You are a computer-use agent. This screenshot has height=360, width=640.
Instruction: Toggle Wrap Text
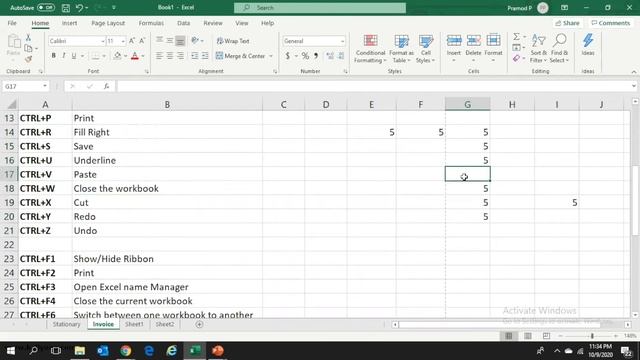click(233, 41)
